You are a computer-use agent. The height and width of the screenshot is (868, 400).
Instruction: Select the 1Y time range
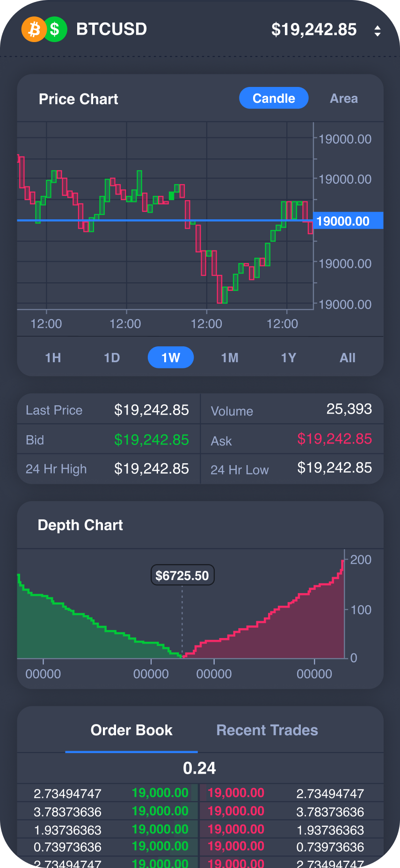289,358
